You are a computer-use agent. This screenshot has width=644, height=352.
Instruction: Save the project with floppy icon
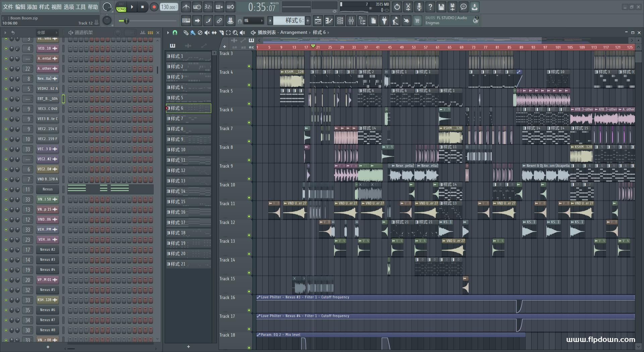pyautogui.click(x=441, y=7)
